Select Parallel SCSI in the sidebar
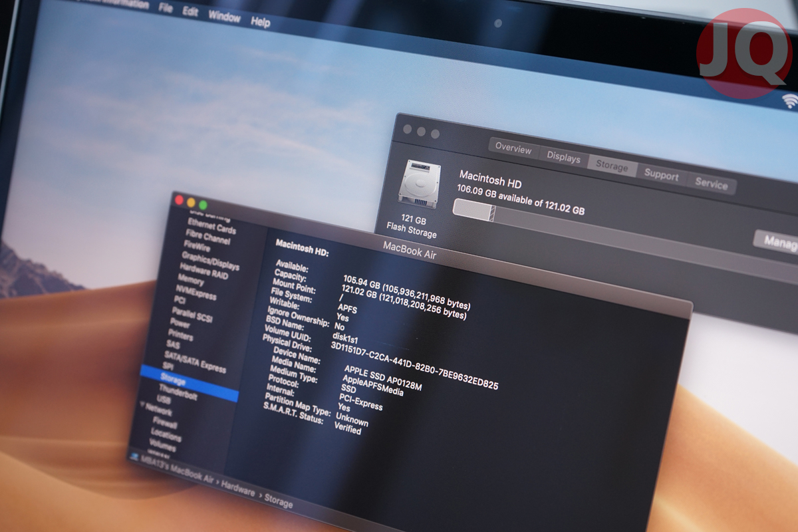The height and width of the screenshot is (532, 798). [192, 314]
